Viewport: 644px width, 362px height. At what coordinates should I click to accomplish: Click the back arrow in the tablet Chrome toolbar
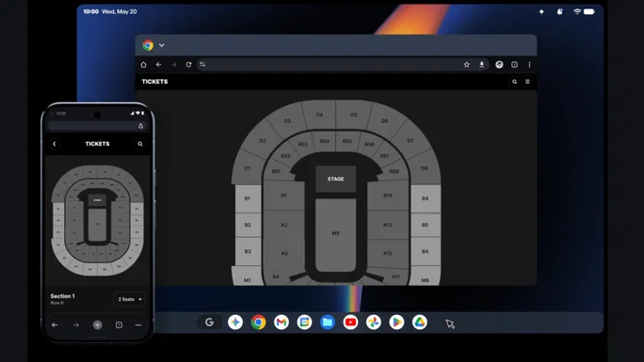(x=158, y=64)
